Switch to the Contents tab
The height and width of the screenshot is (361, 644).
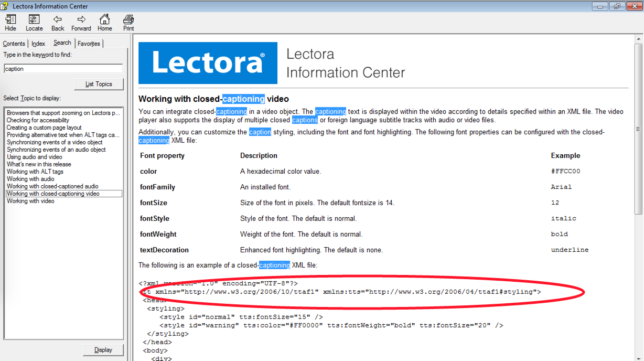coord(14,44)
